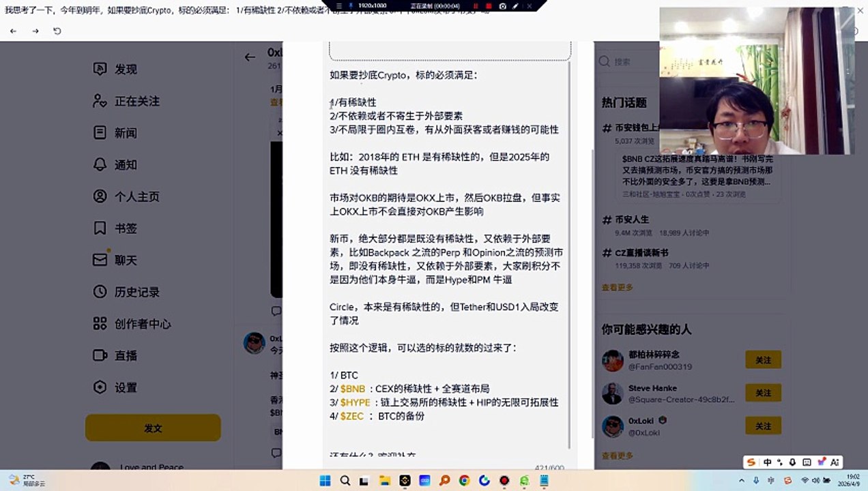The width and height of the screenshot is (868, 491).
Task: Click the webcam overlay video
Action: 756,80
